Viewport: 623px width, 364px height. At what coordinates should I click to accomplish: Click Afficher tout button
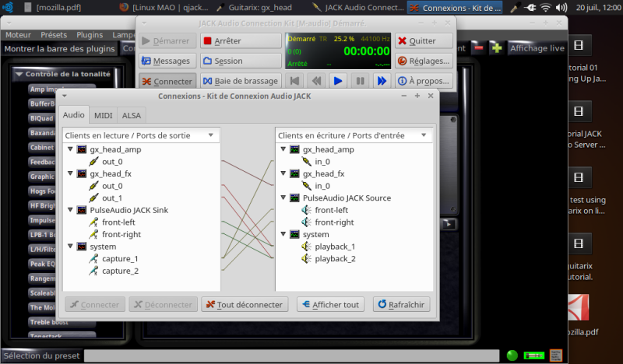(330, 304)
